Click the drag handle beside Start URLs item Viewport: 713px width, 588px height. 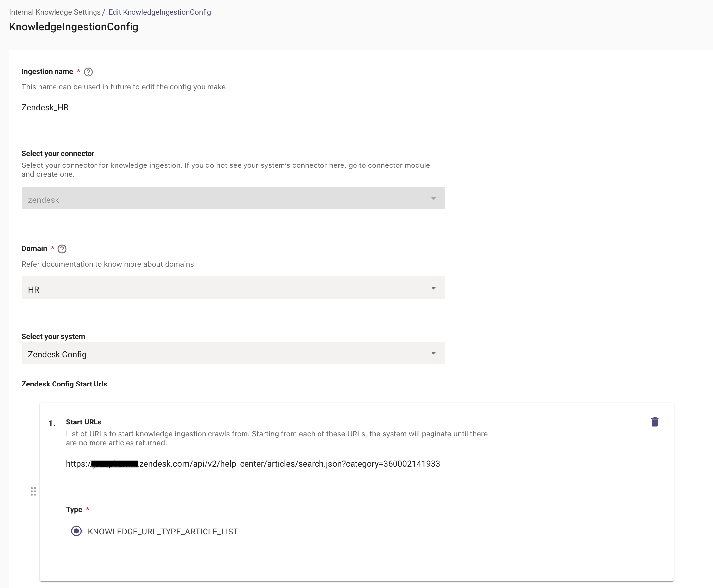pyautogui.click(x=33, y=491)
